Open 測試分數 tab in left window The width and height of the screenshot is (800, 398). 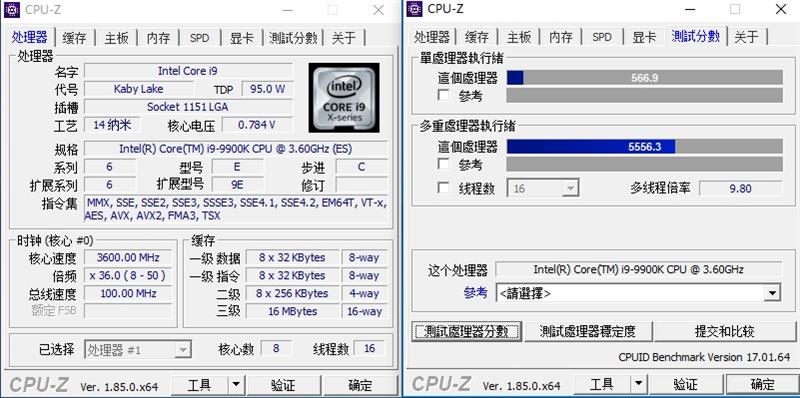293,38
